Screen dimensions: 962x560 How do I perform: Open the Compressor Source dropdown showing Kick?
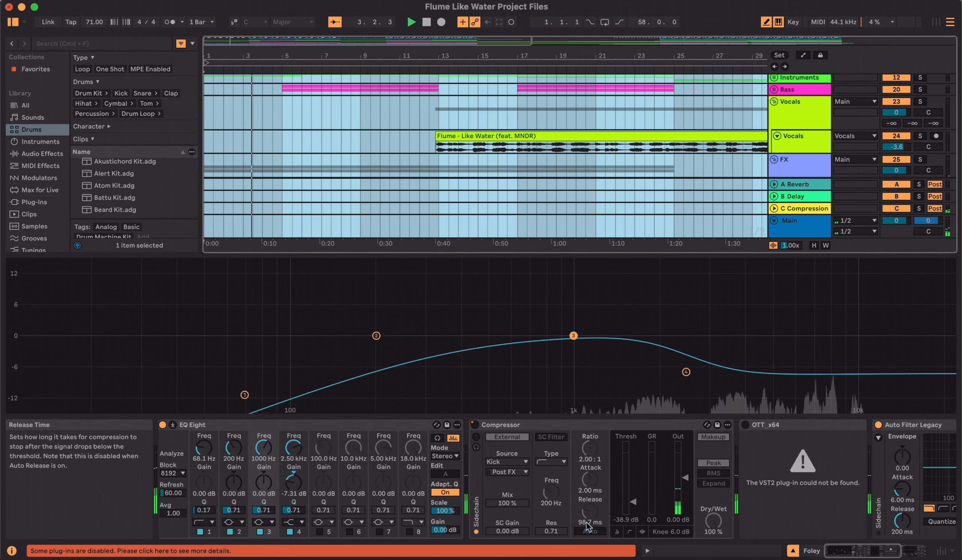coord(507,462)
